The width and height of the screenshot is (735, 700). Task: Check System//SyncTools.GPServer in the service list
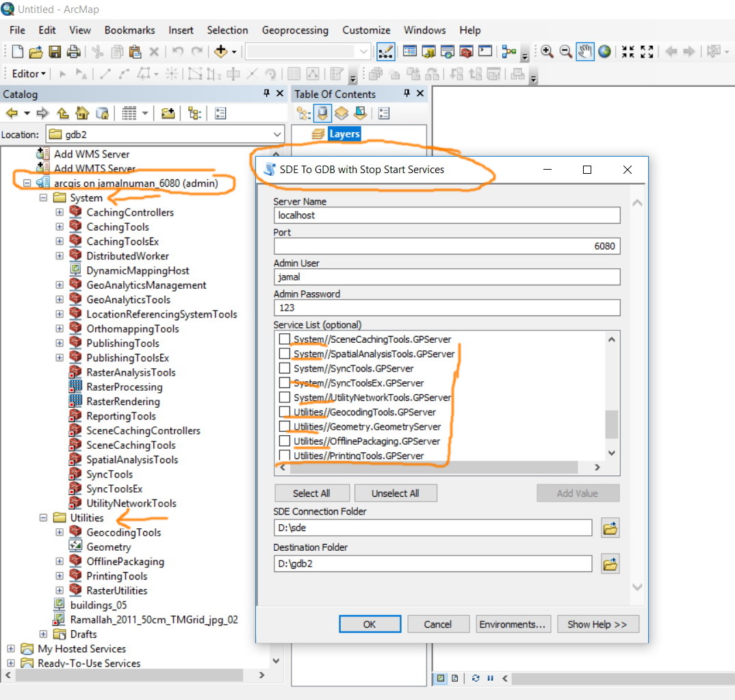(284, 368)
